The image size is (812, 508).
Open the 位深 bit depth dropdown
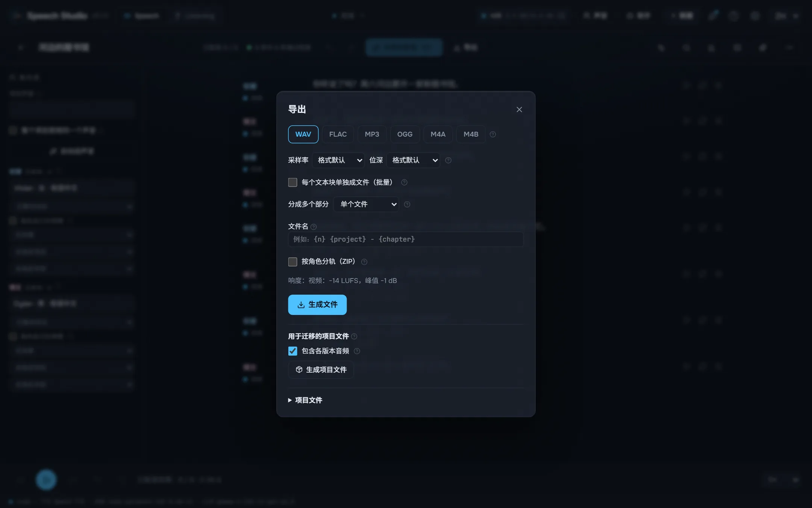(413, 160)
